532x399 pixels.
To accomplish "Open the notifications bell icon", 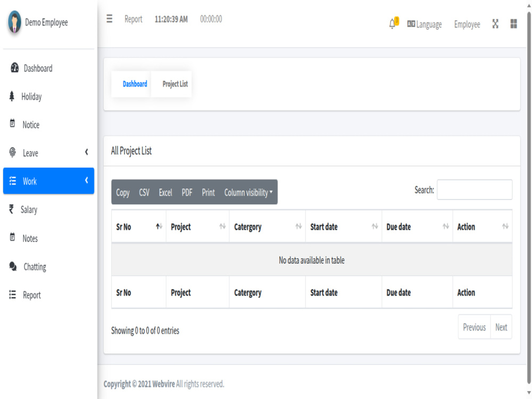I will tap(393, 24).
